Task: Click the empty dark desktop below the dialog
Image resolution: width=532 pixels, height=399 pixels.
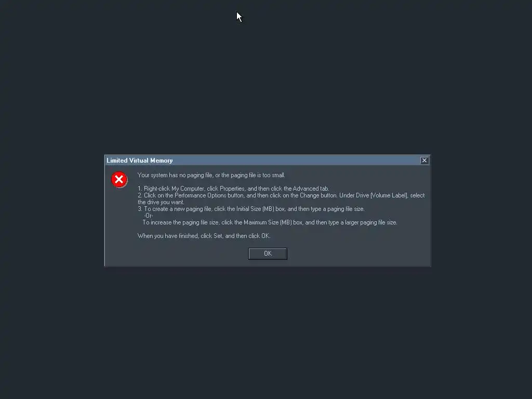Action: 266,332
